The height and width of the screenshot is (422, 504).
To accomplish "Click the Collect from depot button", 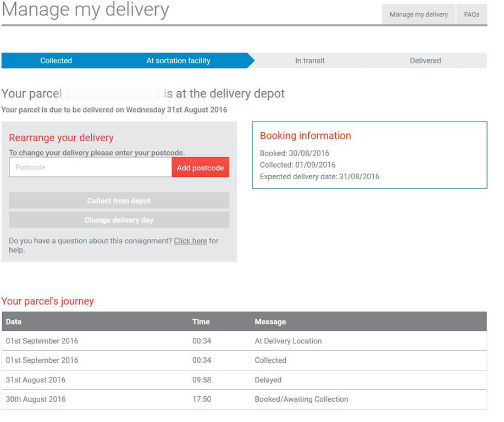I will coord(119,201).
